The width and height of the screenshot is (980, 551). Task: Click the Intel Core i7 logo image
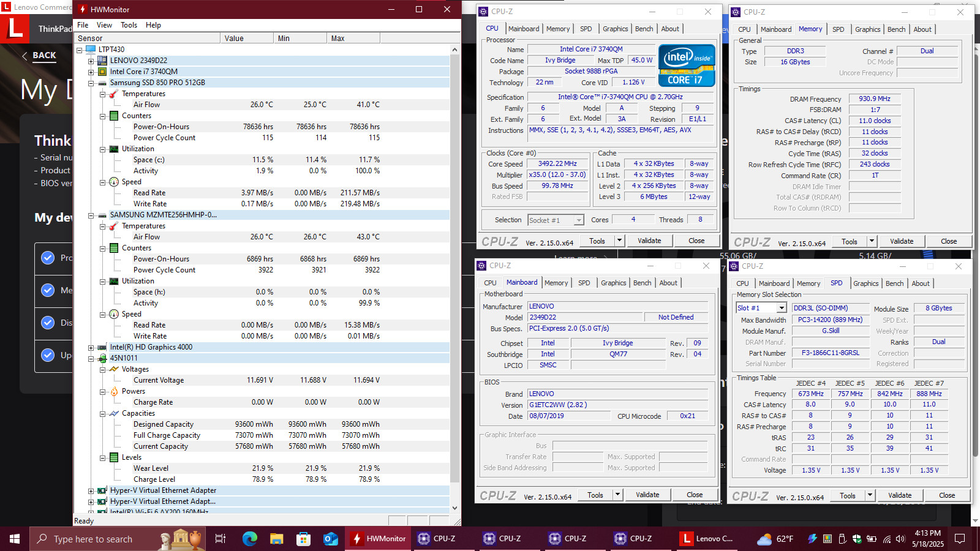[x=687, y=65]
